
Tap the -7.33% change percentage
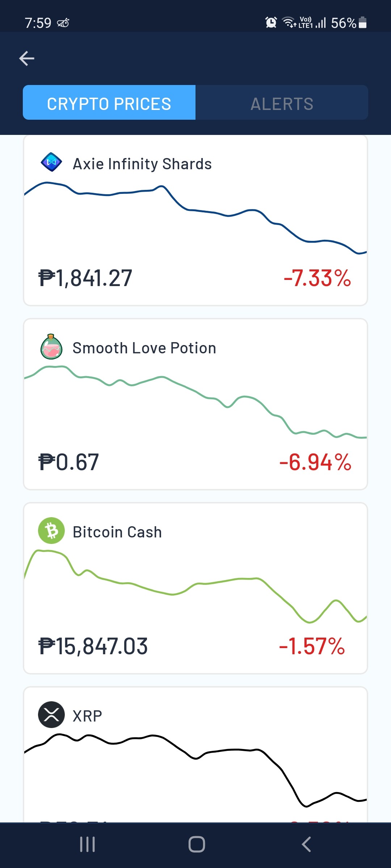coord(318,278)
